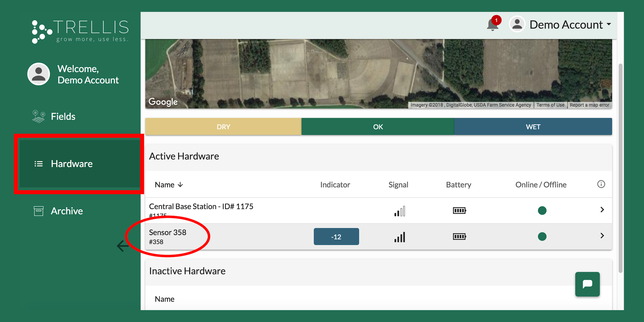Screen dimensions: 644x322
Task: Click the Terms of Use map link
Action: tap(550, 105)
